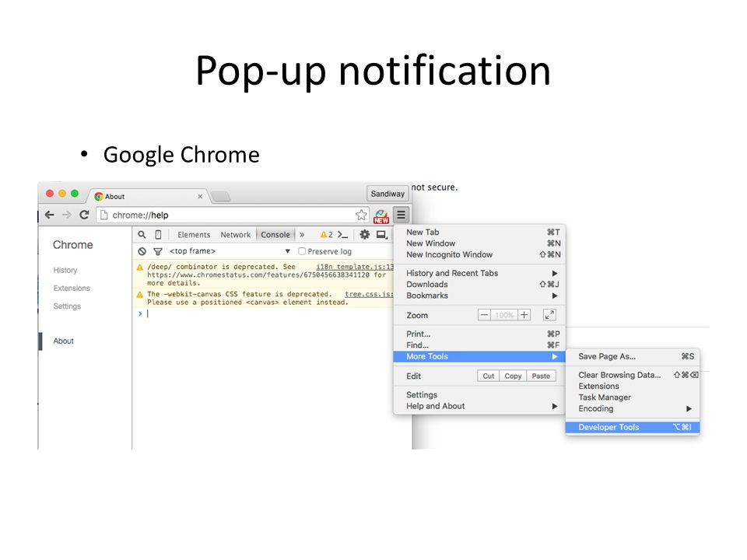
Task: Click the Cut button
Action: 489,376
